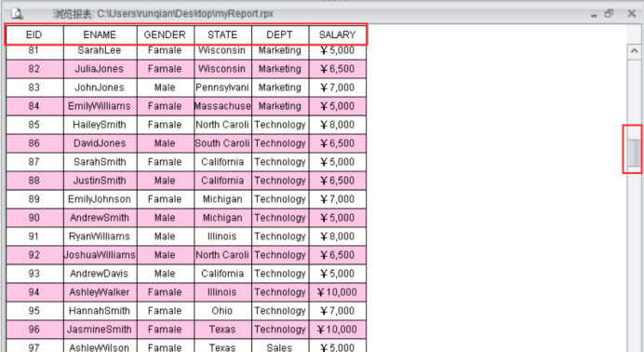
Task: Close the report browser window
Action: coord(632,14)
